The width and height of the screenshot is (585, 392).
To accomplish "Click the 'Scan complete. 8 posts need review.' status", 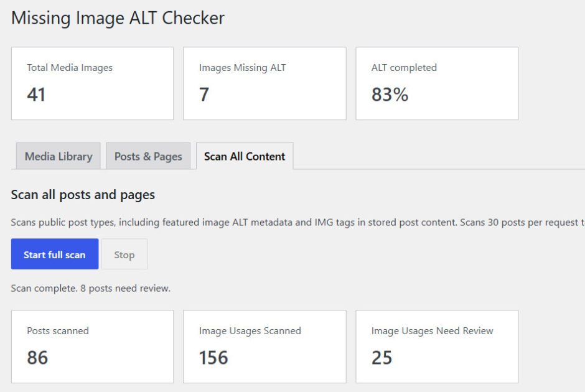I will [x=91, y=288].
